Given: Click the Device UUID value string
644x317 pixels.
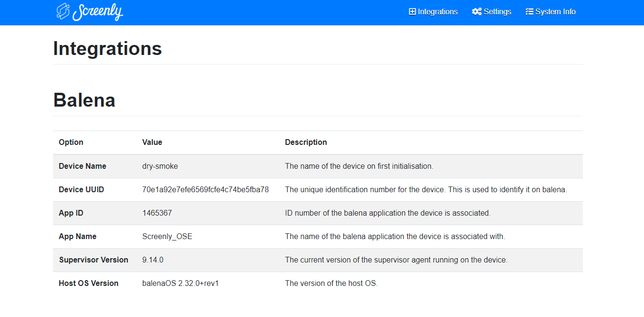Looking at the screenshot, I should [205, 190].
